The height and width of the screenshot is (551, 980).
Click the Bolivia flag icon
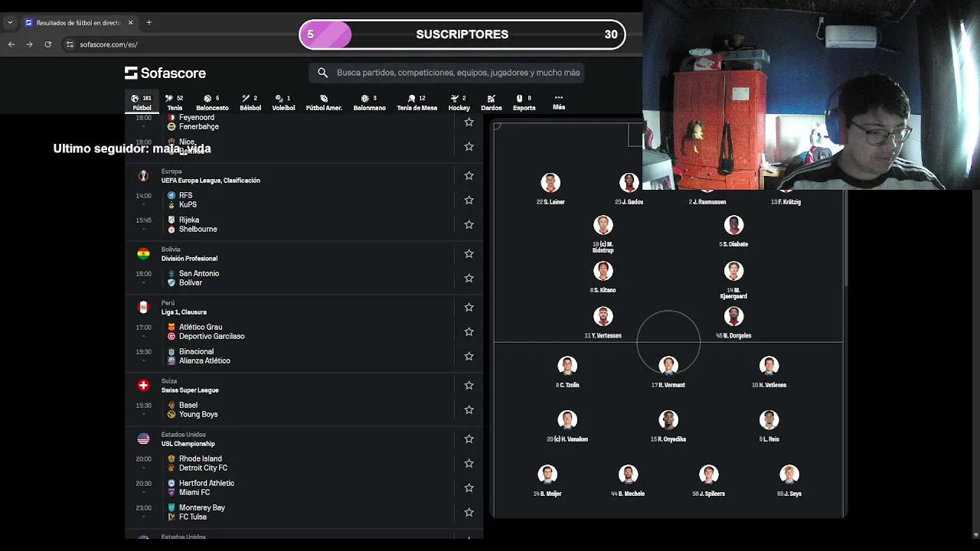143,254
